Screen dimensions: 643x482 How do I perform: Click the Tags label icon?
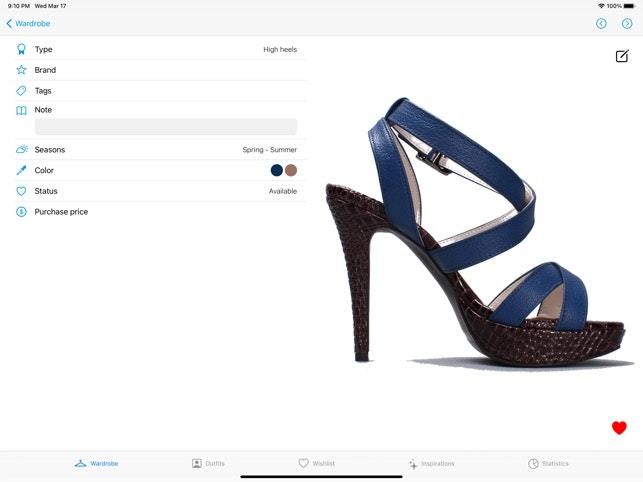[21, 91]
